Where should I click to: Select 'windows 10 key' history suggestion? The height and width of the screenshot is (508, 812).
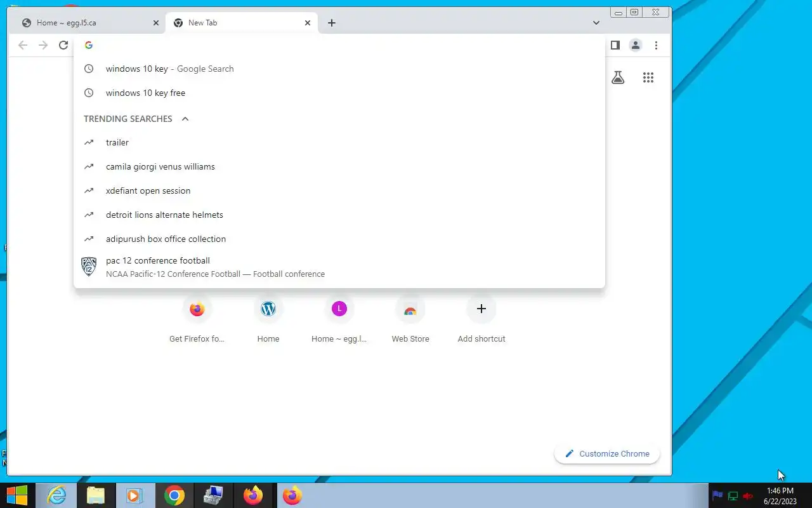point(339,69)
